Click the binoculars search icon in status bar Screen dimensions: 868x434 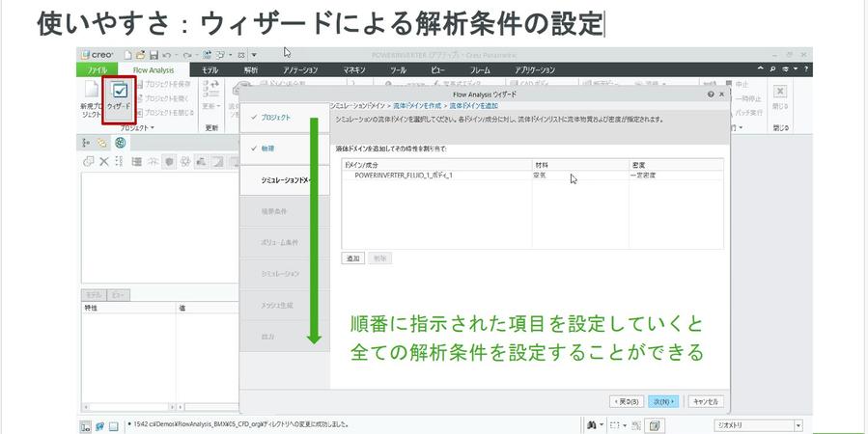(590, 425)
